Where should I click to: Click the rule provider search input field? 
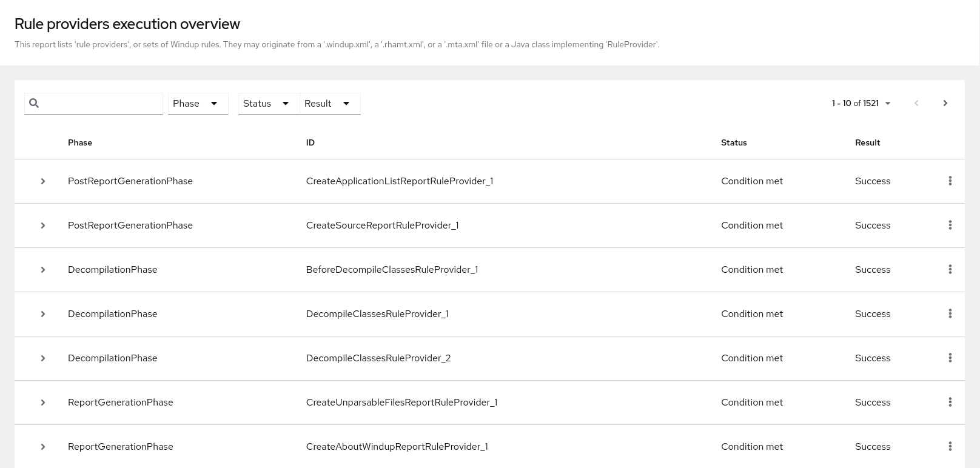(101, 104)
